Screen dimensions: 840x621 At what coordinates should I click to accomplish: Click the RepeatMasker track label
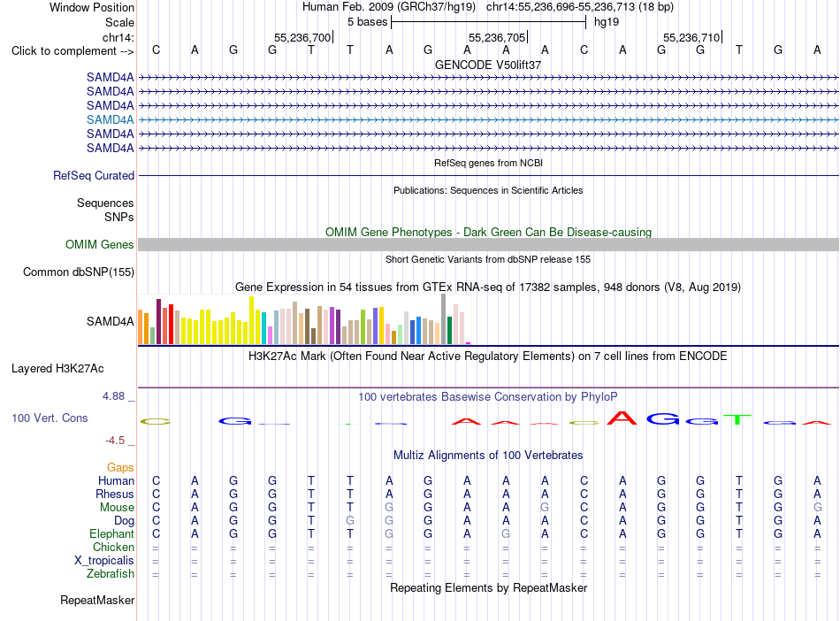pyautogui.click(x=97, y=600)
